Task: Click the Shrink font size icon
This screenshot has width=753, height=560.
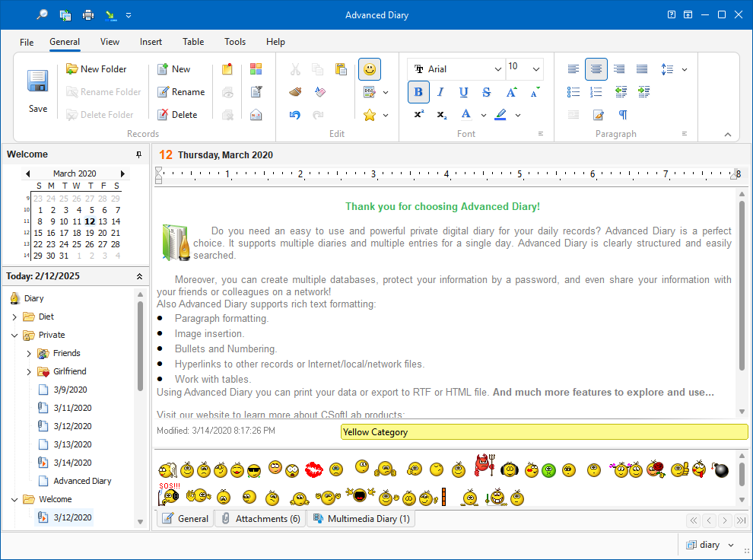Action: pos(535,92)
